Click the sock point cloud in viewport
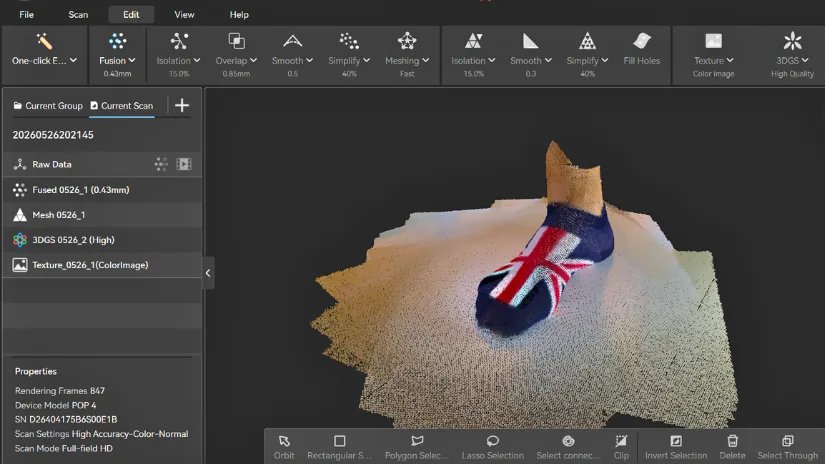This screenshot has height=464, width=825. click(x=545, y=271)
